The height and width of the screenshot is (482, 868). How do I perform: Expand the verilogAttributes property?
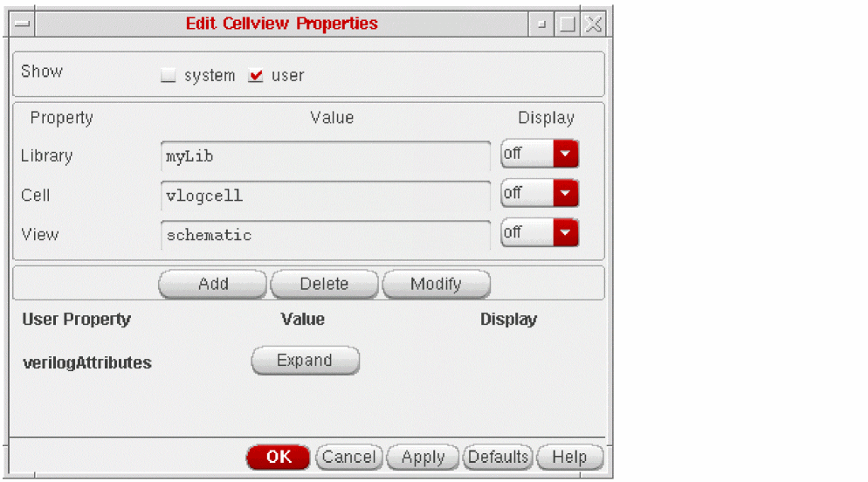coord(305,361)
